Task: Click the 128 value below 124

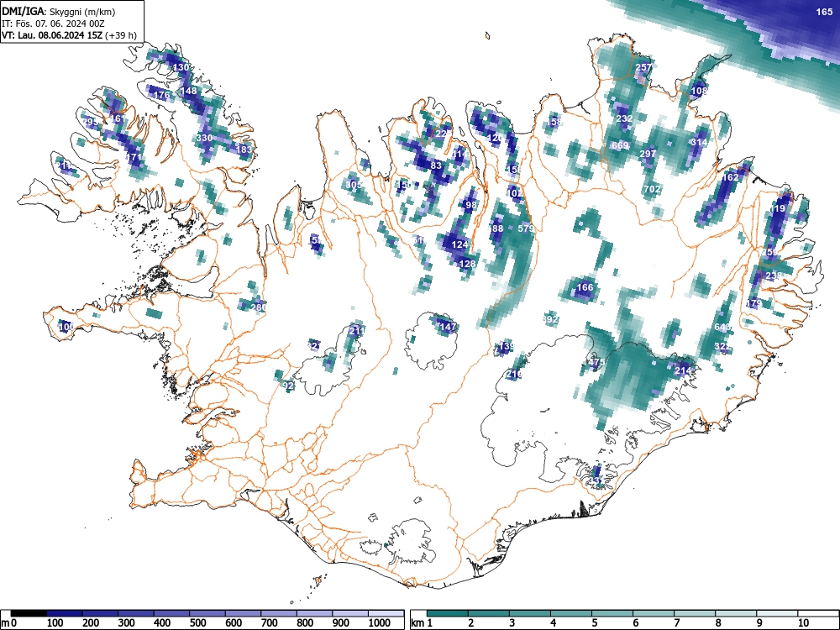Action: pyautogui.click(x=468, y=264)
